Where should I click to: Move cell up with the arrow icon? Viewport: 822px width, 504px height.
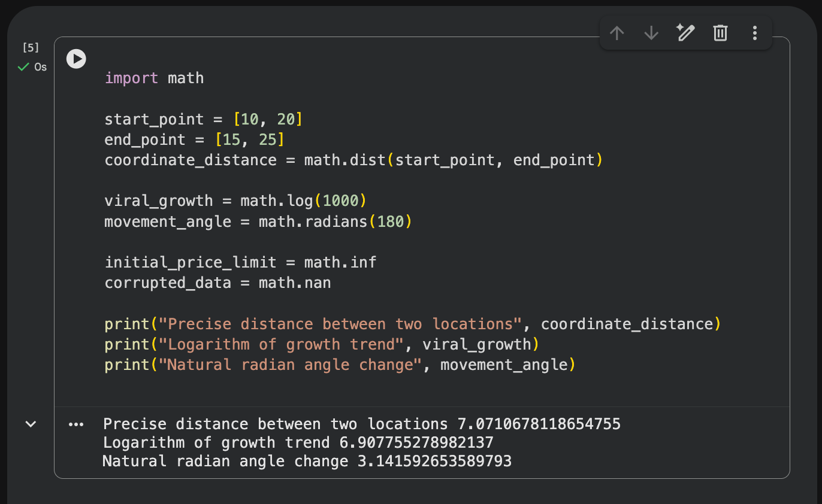(616, 33)
